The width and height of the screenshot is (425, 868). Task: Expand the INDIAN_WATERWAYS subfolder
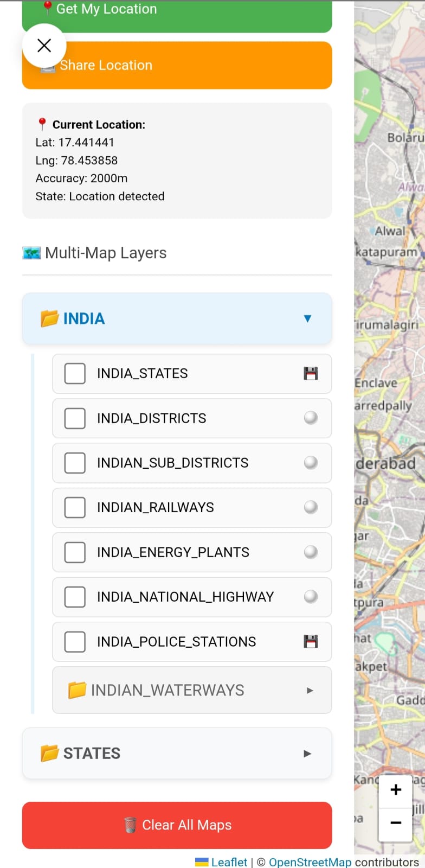click(x=192, y=690)
